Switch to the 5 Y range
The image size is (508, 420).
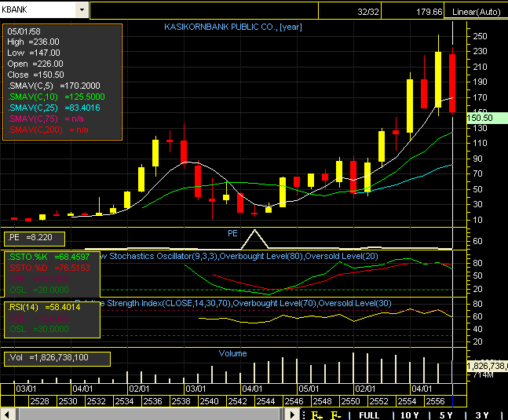tap(446, 415)
